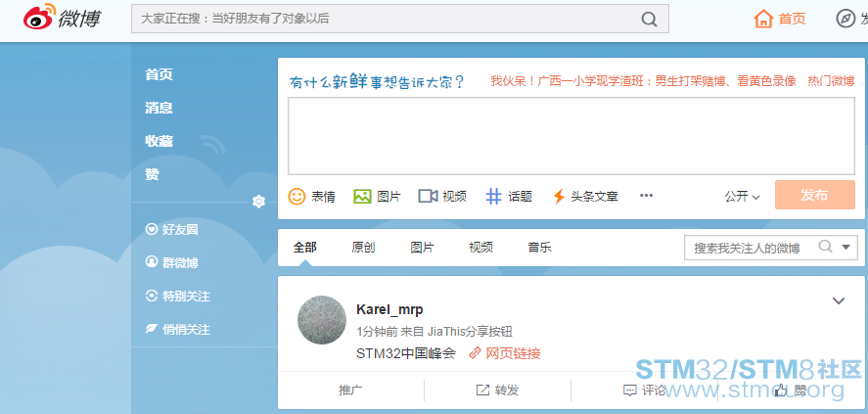
Task: Open Karel_mrp's avatar picture
Action: point(322,320)
